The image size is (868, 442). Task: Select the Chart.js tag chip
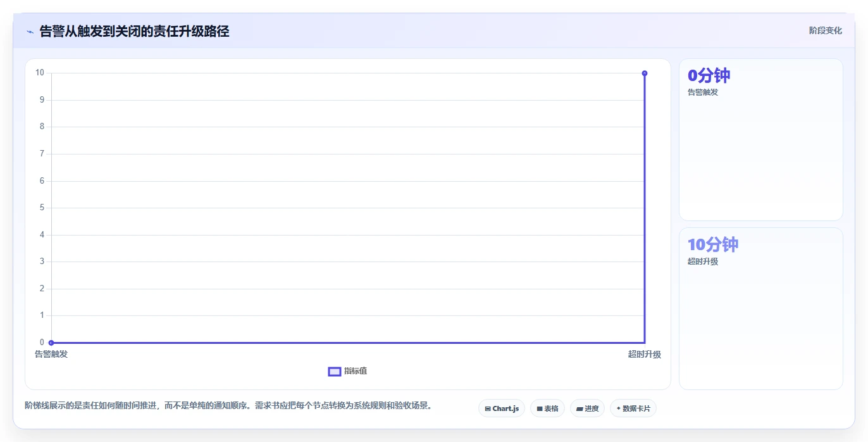[x=502, y=408]
